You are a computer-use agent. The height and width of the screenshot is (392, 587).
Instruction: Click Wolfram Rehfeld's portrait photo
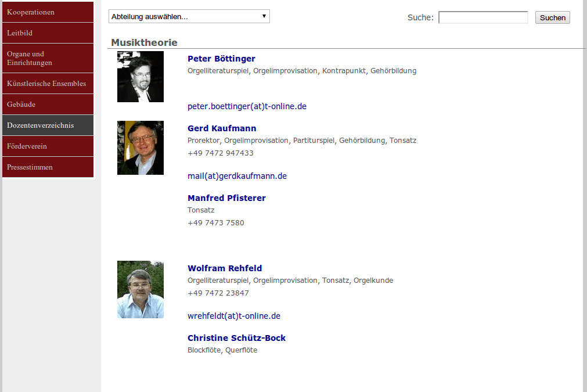pyautogui.click(x=140, y=289)
